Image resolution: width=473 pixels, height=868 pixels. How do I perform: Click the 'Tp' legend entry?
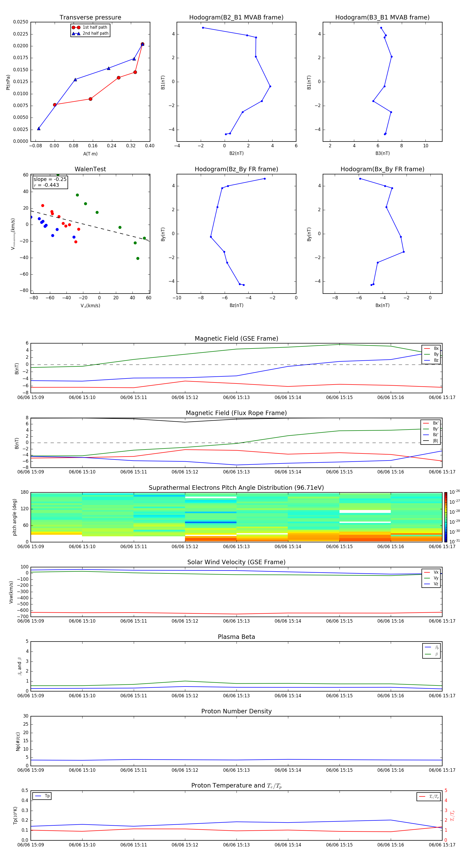(42, 796)
